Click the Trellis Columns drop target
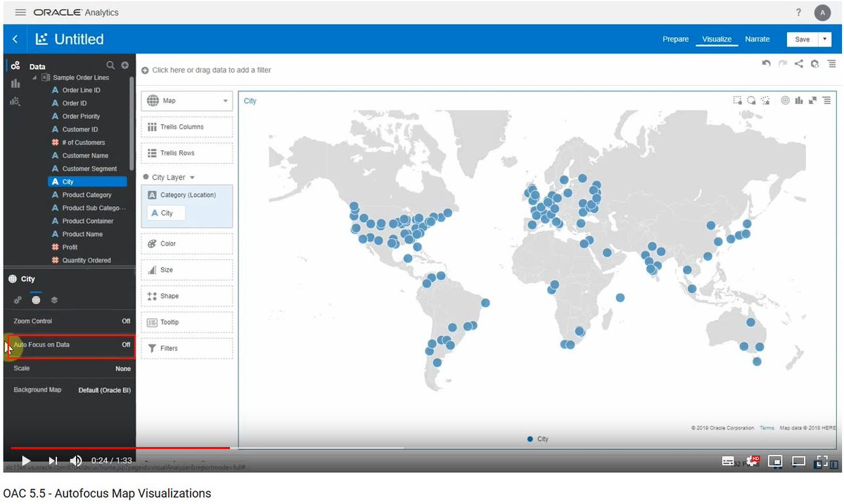 click(186, 127)
